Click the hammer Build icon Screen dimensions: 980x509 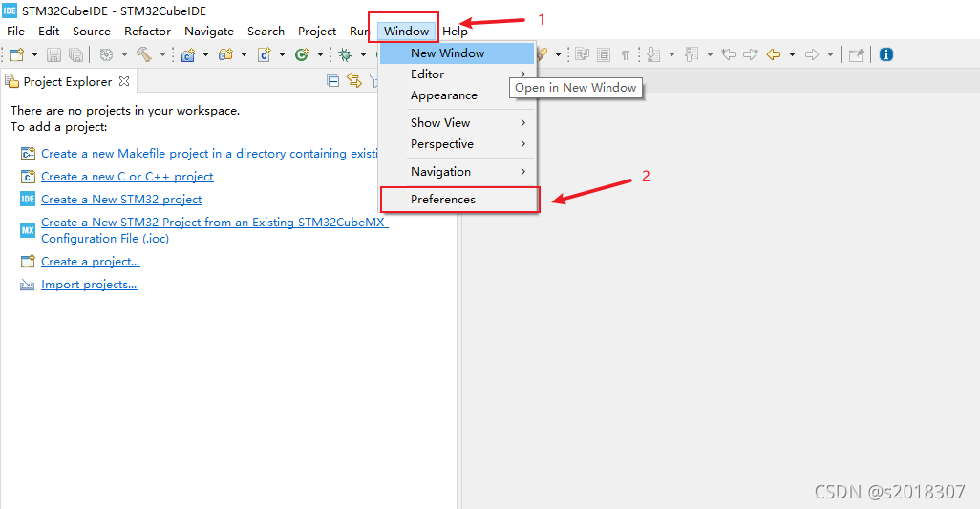144,55
